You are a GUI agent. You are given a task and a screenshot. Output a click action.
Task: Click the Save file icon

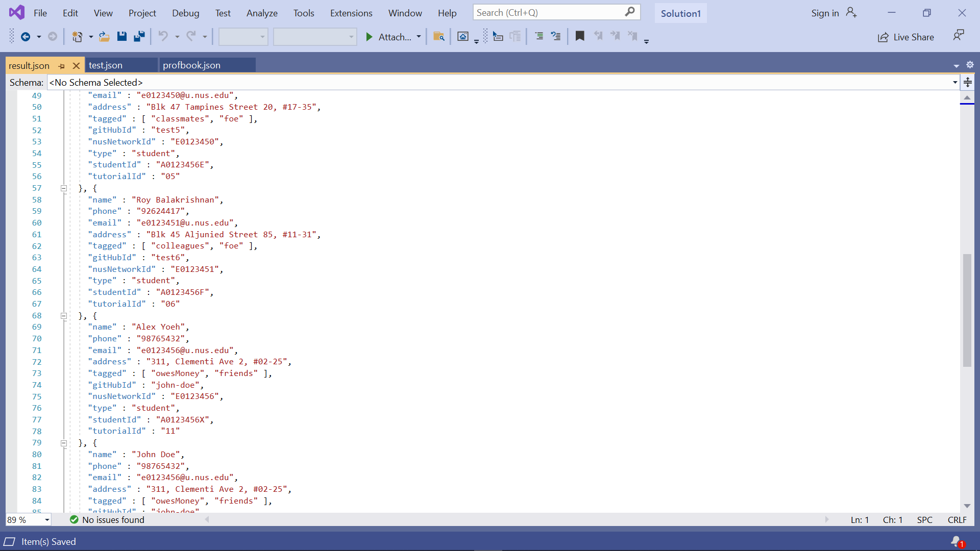121,36
